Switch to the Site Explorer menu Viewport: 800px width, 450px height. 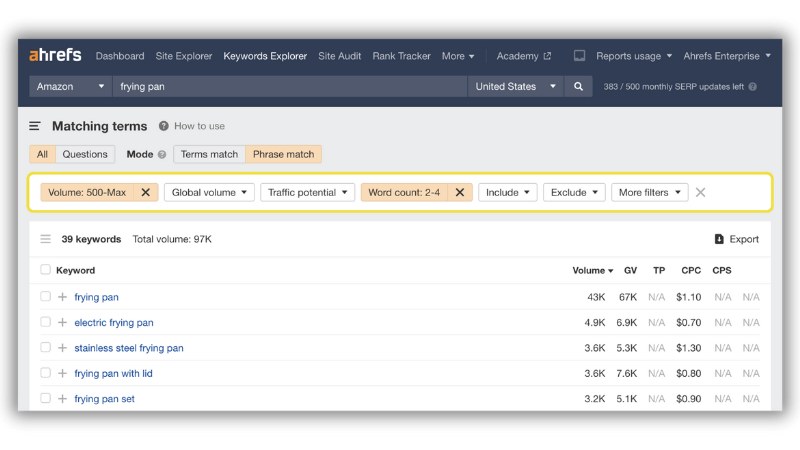point(184,56)
